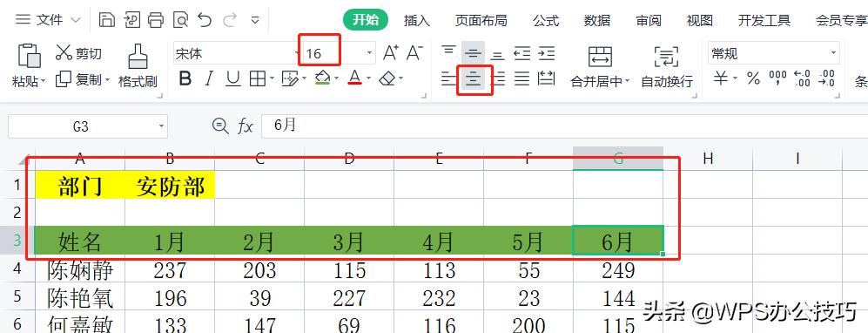
Task: Open the font size 16 dropdown arrow
Action: (x=370, y=53)
